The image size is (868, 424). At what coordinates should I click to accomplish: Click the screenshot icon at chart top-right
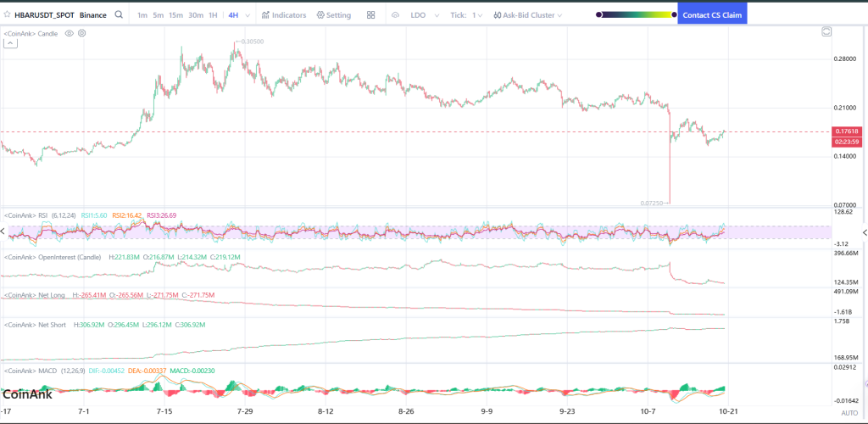[826, 32]
